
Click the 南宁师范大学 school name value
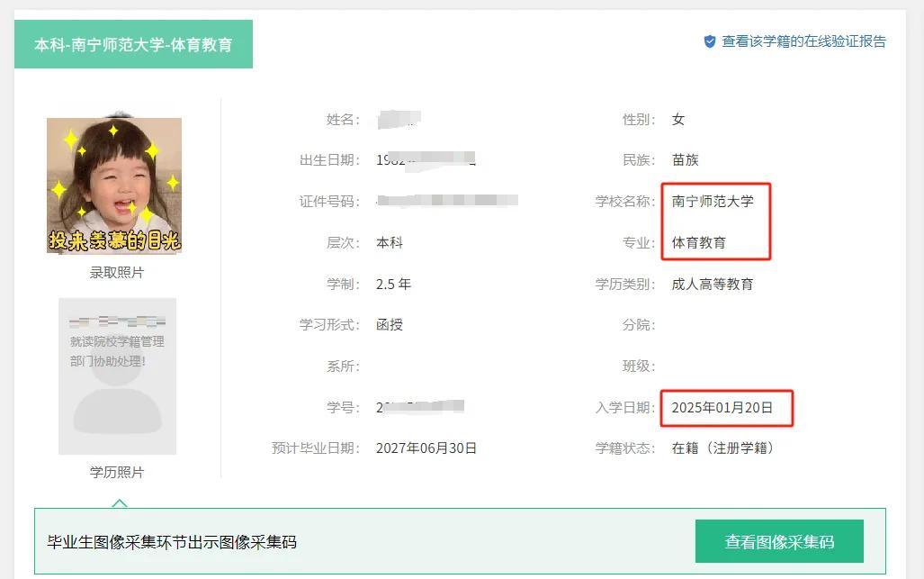point(713,202)
